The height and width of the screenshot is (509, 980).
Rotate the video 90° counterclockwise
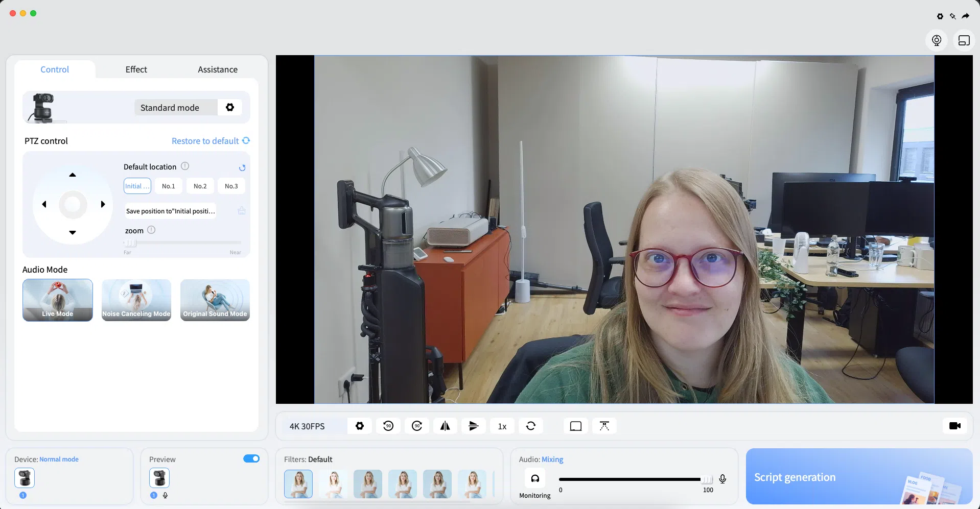tap(388, 426)
